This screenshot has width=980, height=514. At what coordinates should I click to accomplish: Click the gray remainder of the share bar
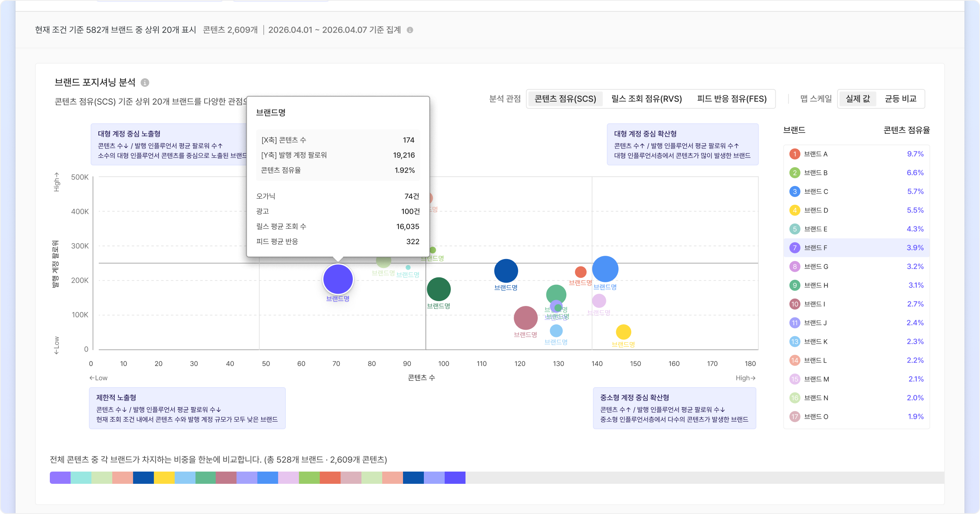point(705,478)
